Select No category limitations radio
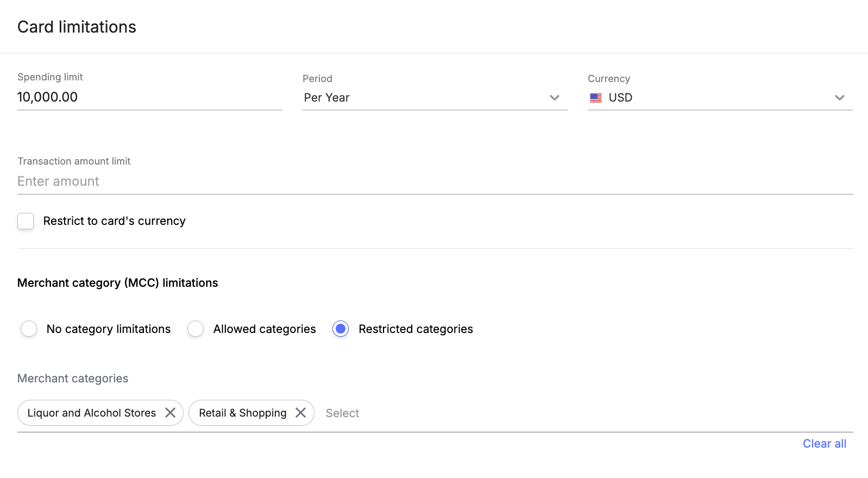Image resolution: width=868 pixels, height=478 pixels. [x=29, y=329]
